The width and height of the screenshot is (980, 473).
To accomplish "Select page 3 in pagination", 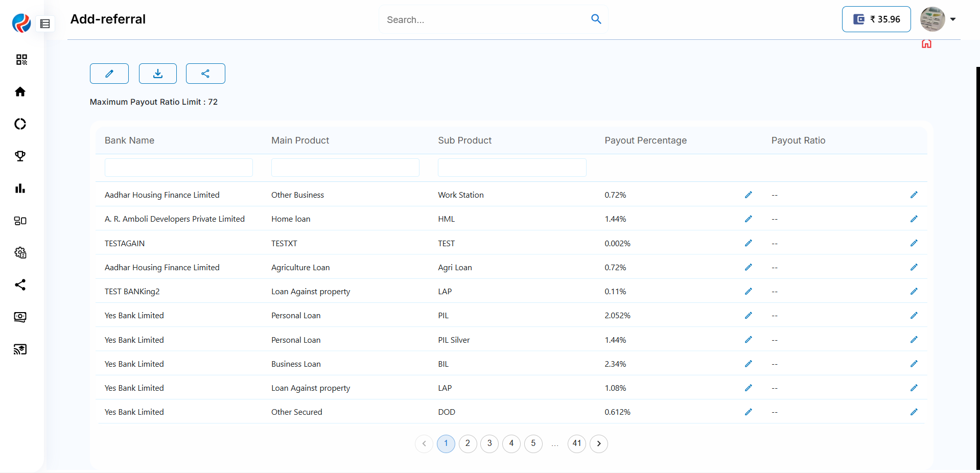I will click(489, 443).
